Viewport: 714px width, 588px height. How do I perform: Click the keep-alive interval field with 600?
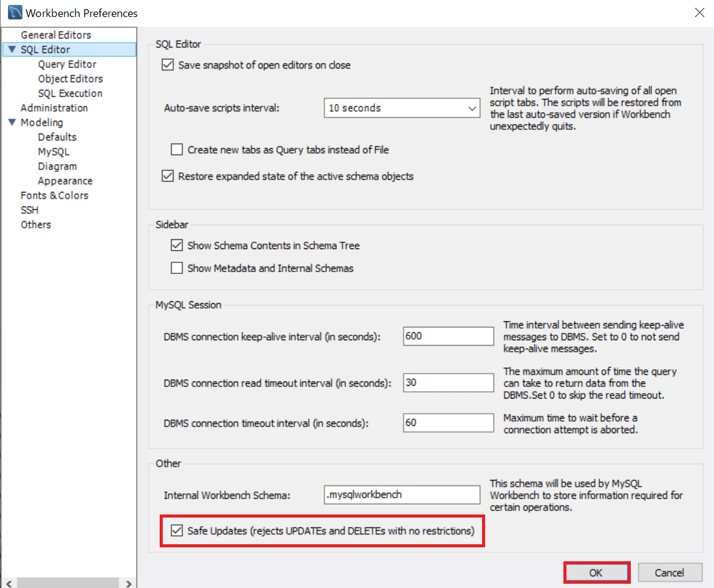(448, 336)
